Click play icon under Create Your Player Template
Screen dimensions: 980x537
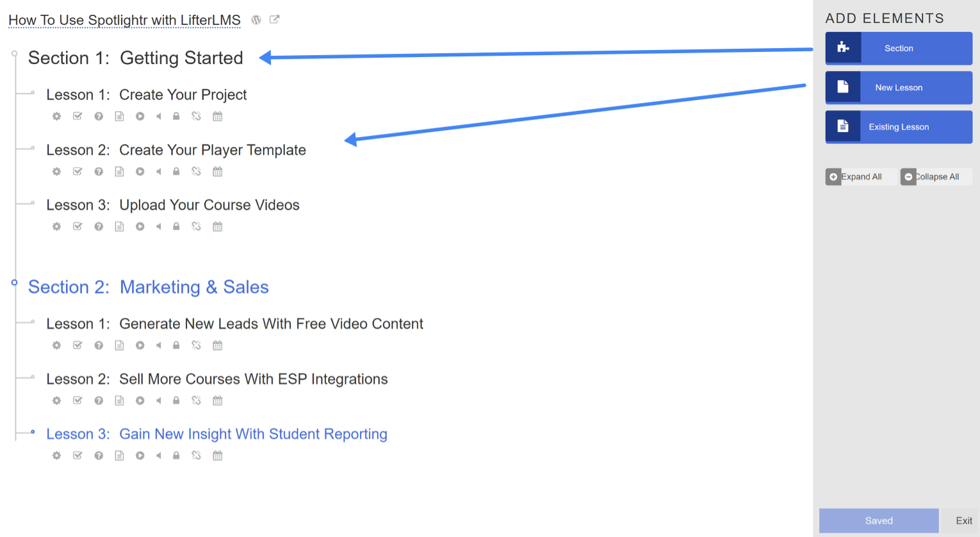(140, 171)
